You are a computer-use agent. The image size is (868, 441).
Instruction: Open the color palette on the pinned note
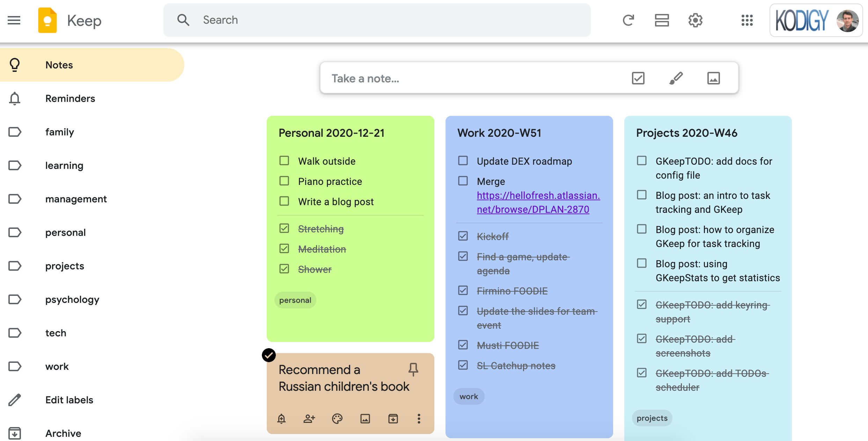337,419
